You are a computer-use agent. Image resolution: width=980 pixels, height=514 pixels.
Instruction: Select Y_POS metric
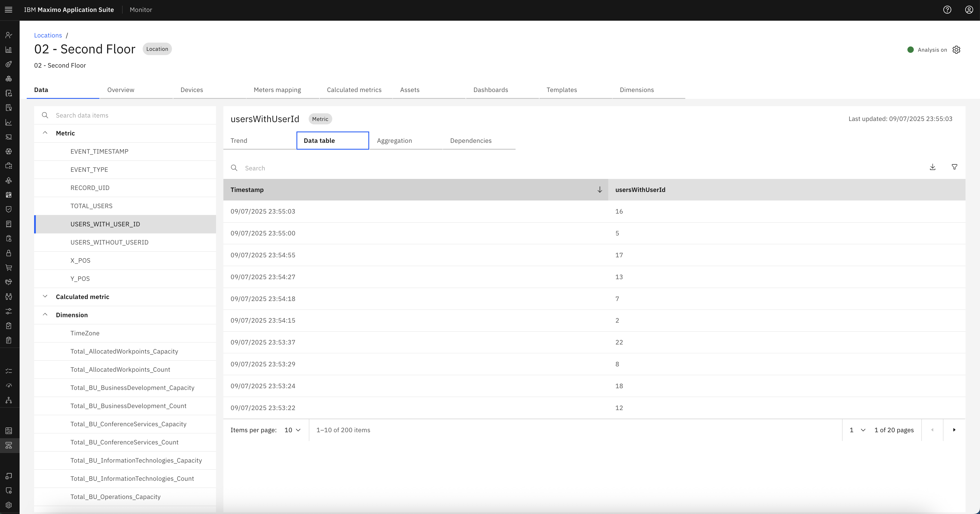point(125,279)
